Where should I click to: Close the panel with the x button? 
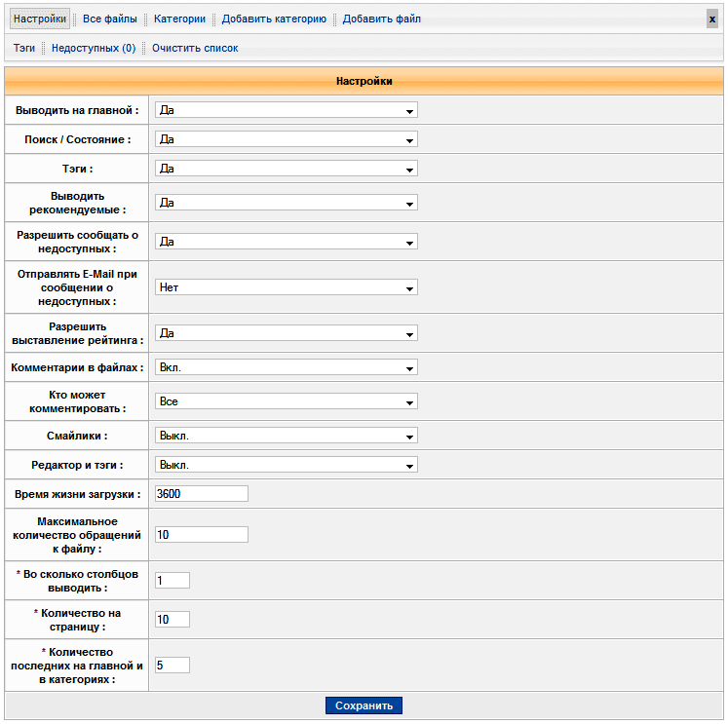pyautogui.click(x=712, y=19)
